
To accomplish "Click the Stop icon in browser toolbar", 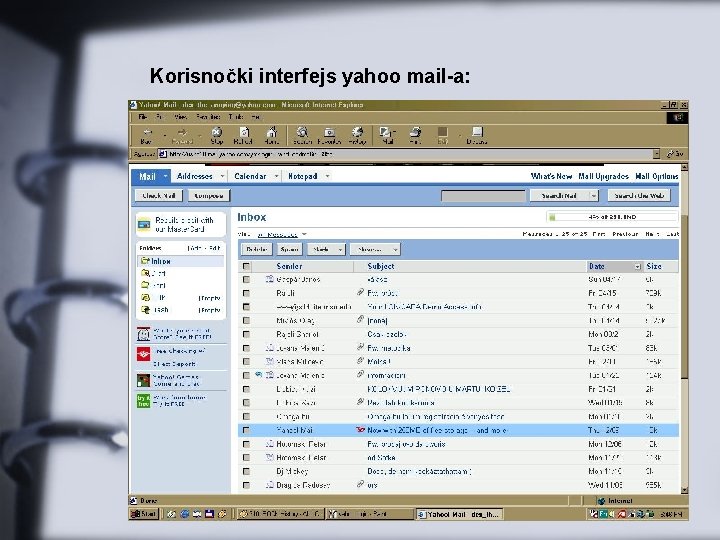I will tap(217, 132).
